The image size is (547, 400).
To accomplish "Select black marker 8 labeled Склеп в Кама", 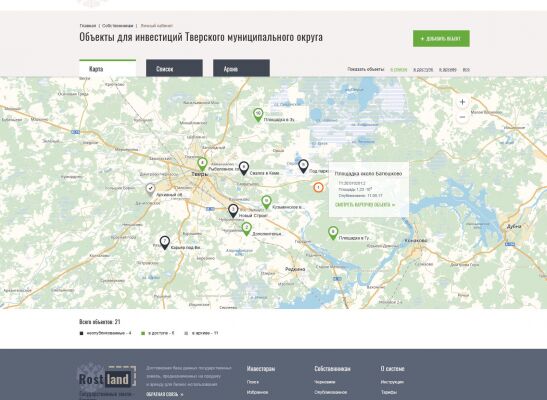I will click(x=244, y=168).
